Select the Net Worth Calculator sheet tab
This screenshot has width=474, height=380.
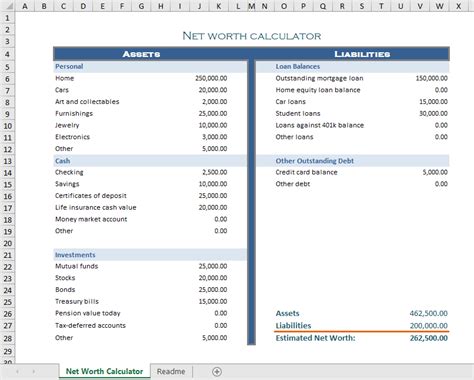(x=104, y=371)
